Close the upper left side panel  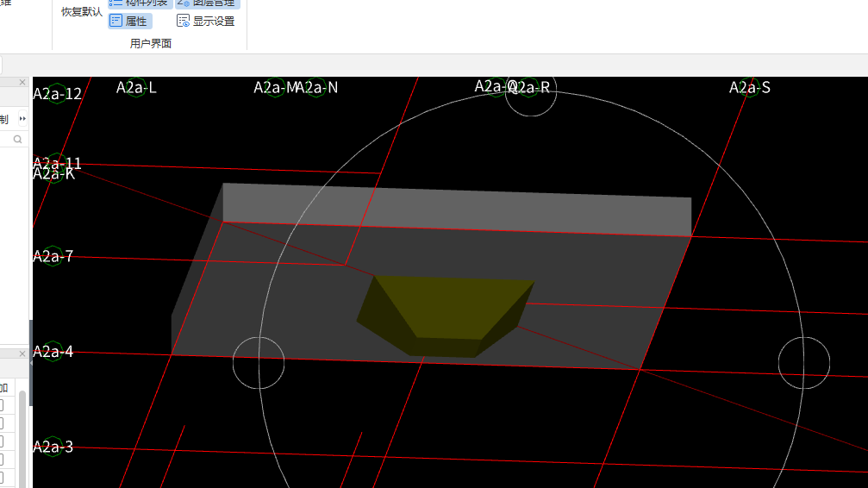point(22,82)
